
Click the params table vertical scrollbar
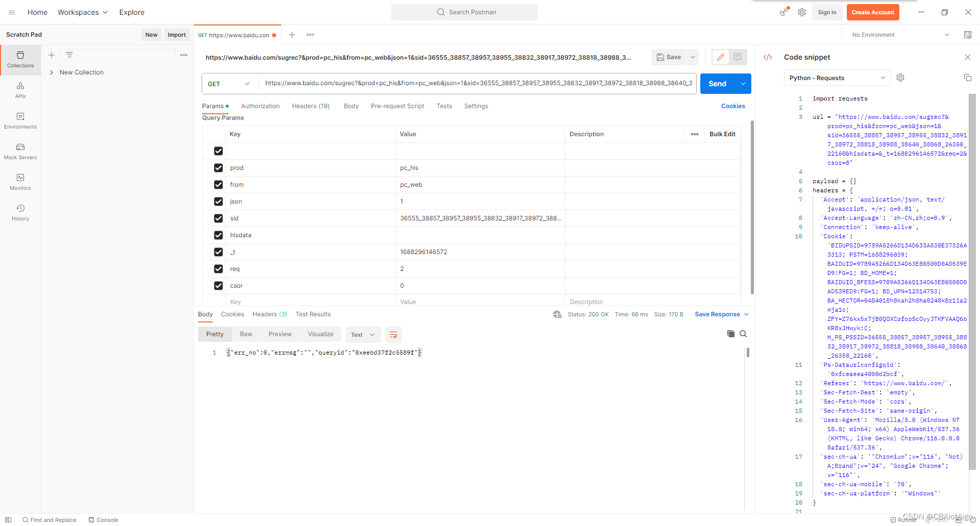[752, 207]
